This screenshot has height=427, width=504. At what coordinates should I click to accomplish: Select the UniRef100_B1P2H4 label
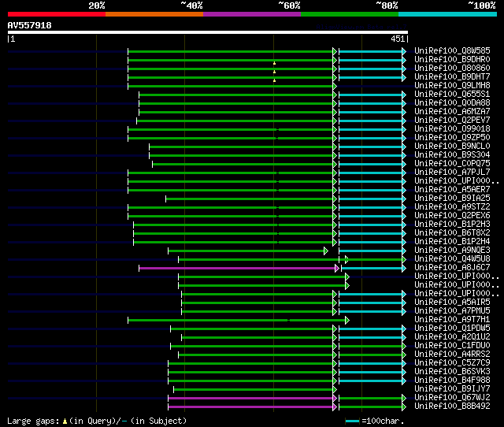(x=452, y=242)
